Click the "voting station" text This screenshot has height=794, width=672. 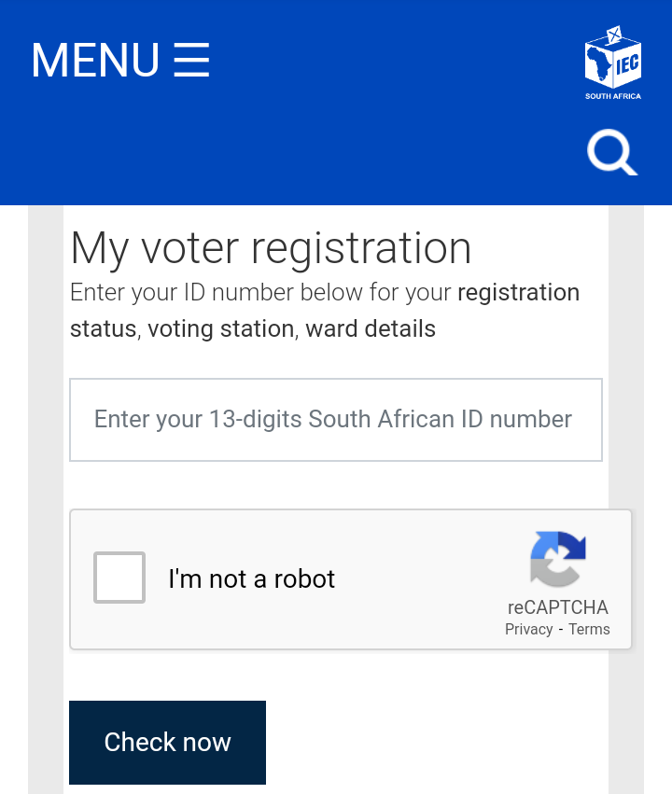220,329
